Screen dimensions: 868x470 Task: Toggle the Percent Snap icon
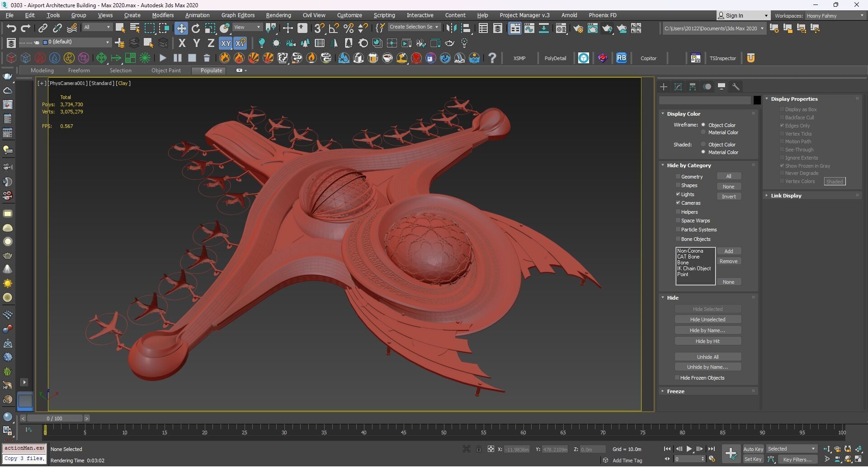[349, 28]
